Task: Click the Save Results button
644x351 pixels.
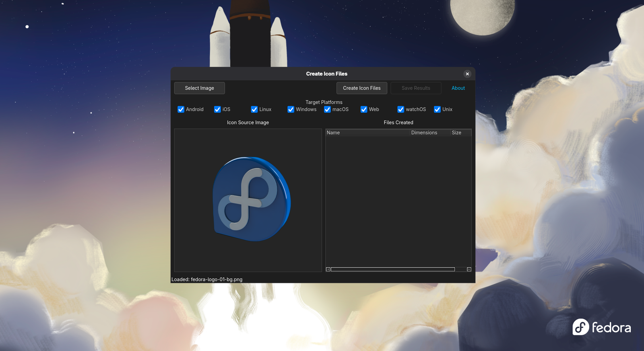Action: pyautogui.click(x=416, y=88)
